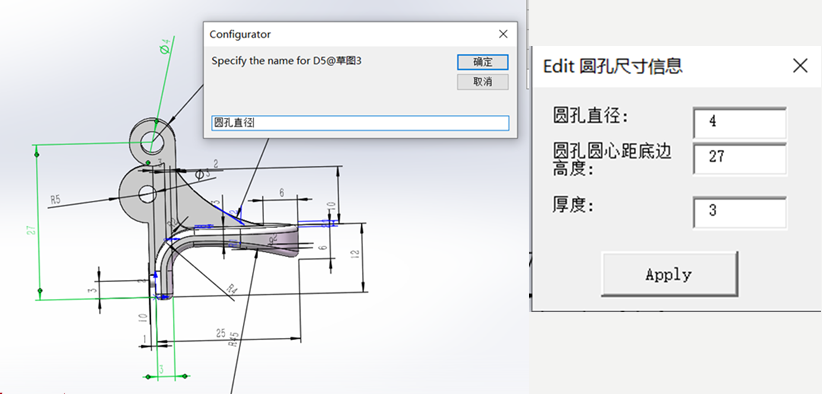This screenshot has height=394, width=822.
Task: Select the 12 vertical dimension label
Action: pyautogui.click(x=355, y=255)
